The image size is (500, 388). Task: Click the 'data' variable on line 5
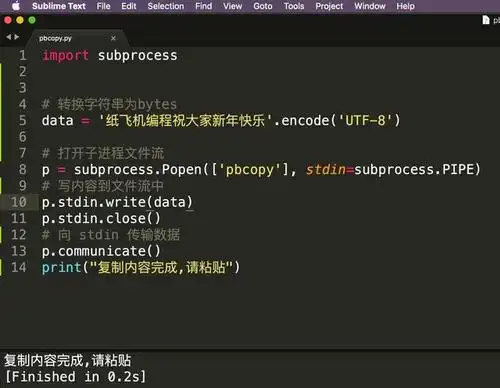click(58, 120)
